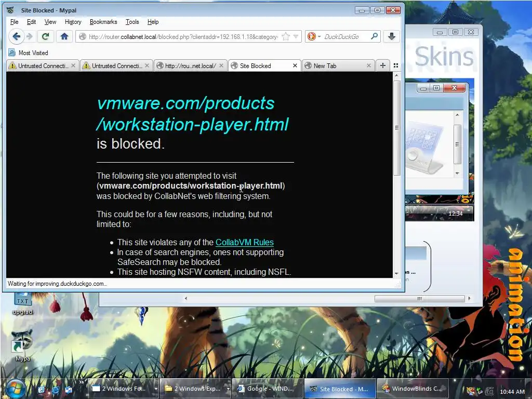Screen dimensions: 532x399
Task: Open the upgrade TXT file on desktop
Action: (23, 302)
